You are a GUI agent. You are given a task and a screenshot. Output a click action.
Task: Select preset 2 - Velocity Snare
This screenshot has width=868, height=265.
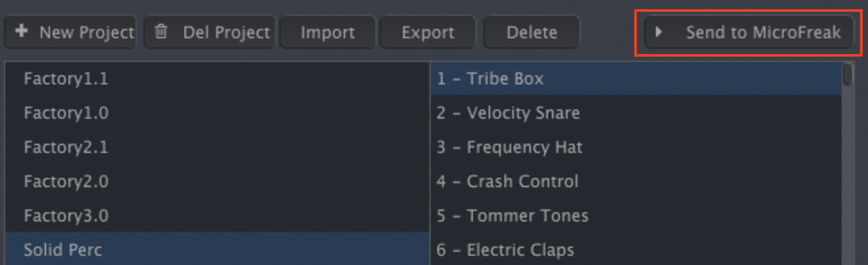pos(636,113)
